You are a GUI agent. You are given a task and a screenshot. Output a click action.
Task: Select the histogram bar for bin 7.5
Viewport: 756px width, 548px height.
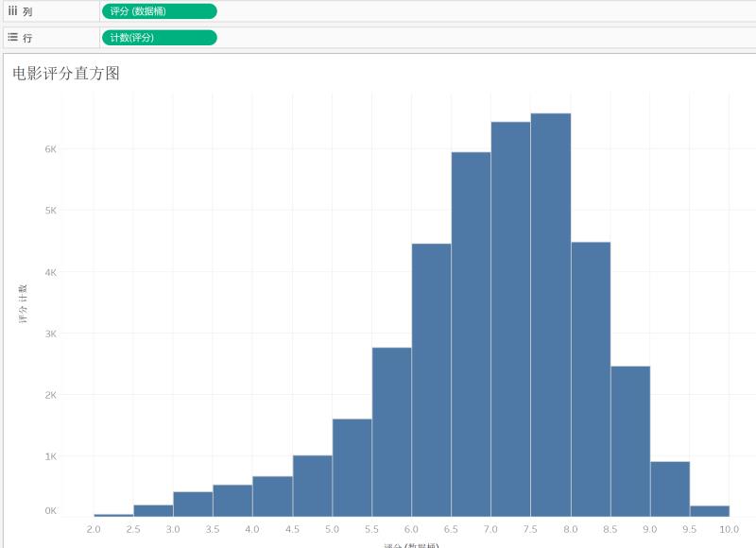tap(551, 315)
